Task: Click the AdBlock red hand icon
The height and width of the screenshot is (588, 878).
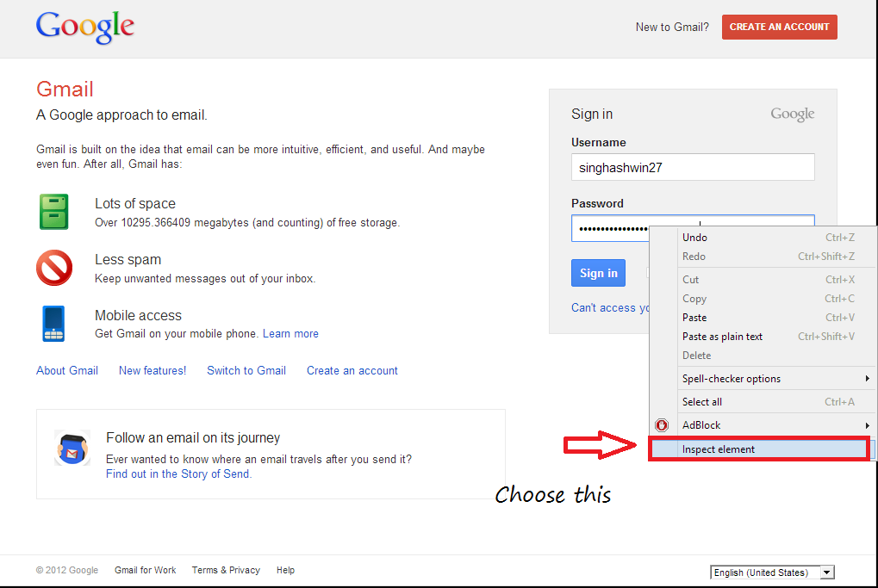Action: [662, 425]
